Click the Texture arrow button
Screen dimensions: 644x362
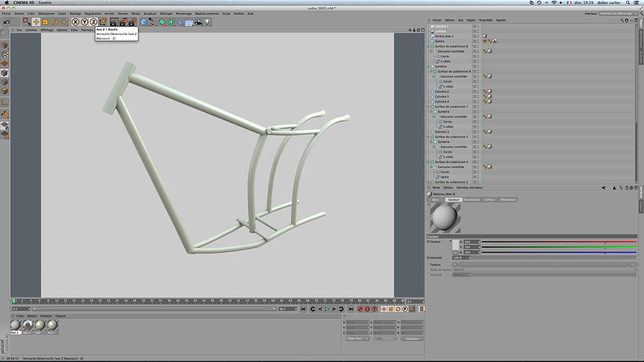tap(455, 265)
